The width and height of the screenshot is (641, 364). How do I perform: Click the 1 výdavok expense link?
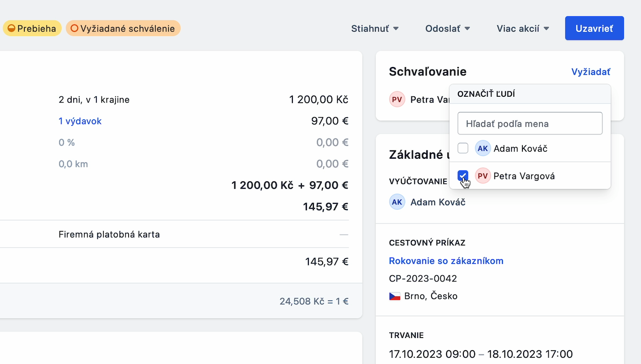(x=80, y=121)
